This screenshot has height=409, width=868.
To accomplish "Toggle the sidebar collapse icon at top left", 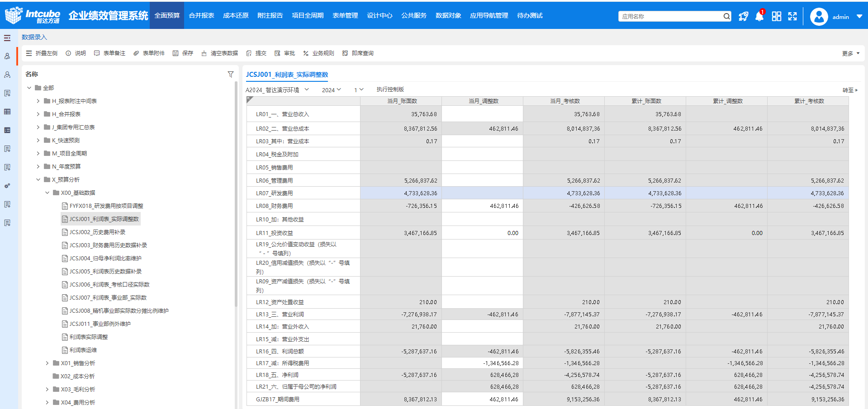I will click(x=7, y=38).
